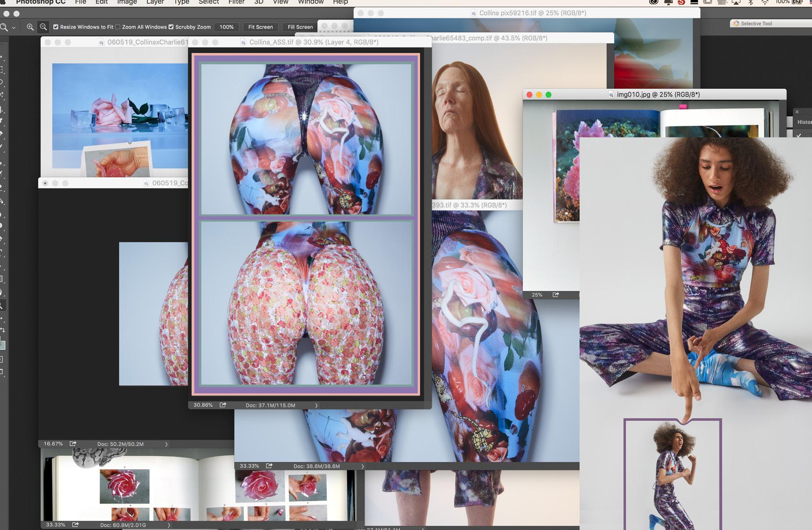Image resolution: width=812 pixels, height=530 pixels.
Task: Open the Photoshop CC application menu
Action: click(x=41, y=2)
